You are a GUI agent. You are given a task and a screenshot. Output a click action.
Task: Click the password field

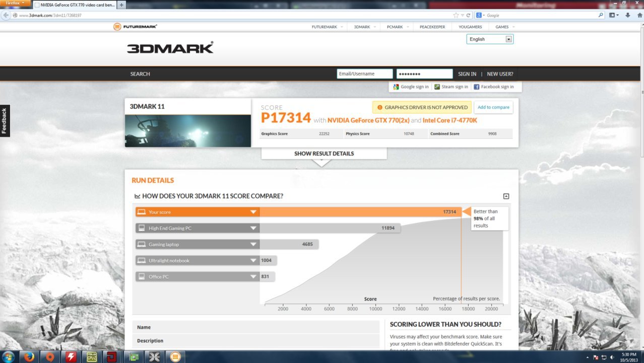pyautogui.click(x=424, y=74)
